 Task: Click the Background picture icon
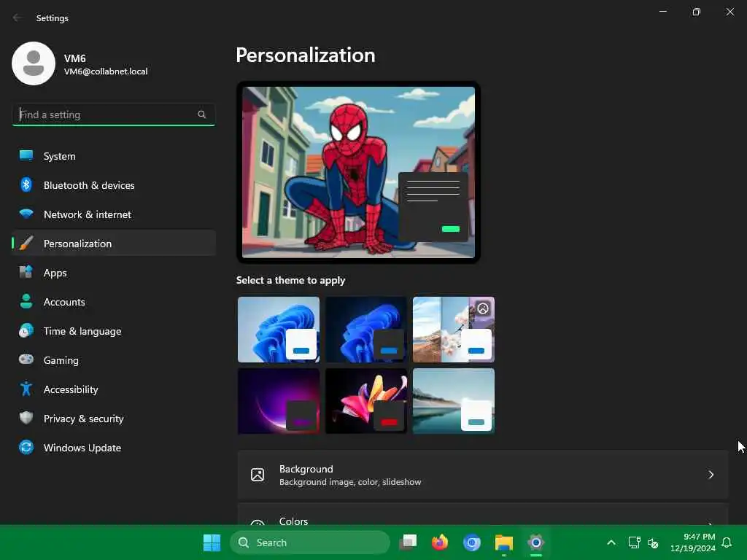tap(258, 475)
